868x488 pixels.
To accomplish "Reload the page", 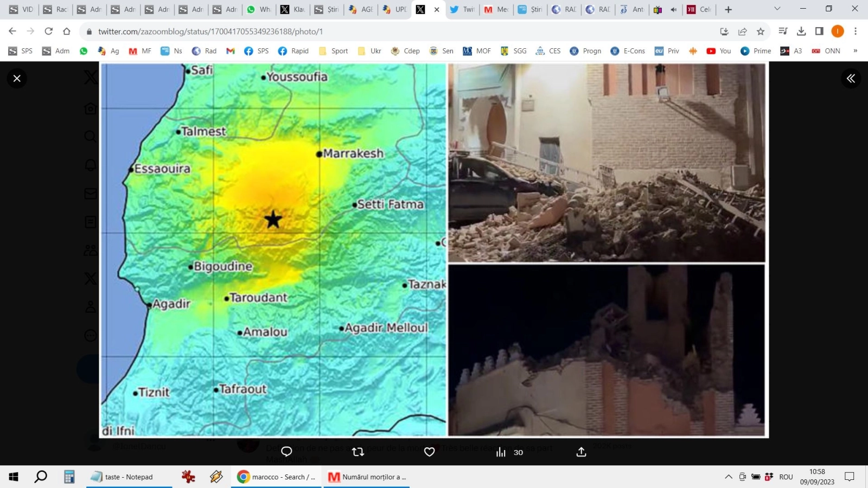I will 49,31.
